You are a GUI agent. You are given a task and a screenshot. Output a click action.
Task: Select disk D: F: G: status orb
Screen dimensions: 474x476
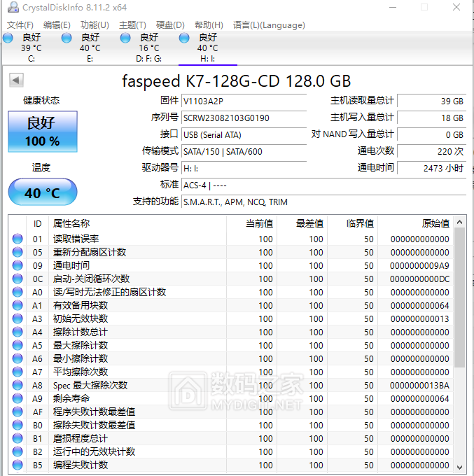tap(125, 38)
